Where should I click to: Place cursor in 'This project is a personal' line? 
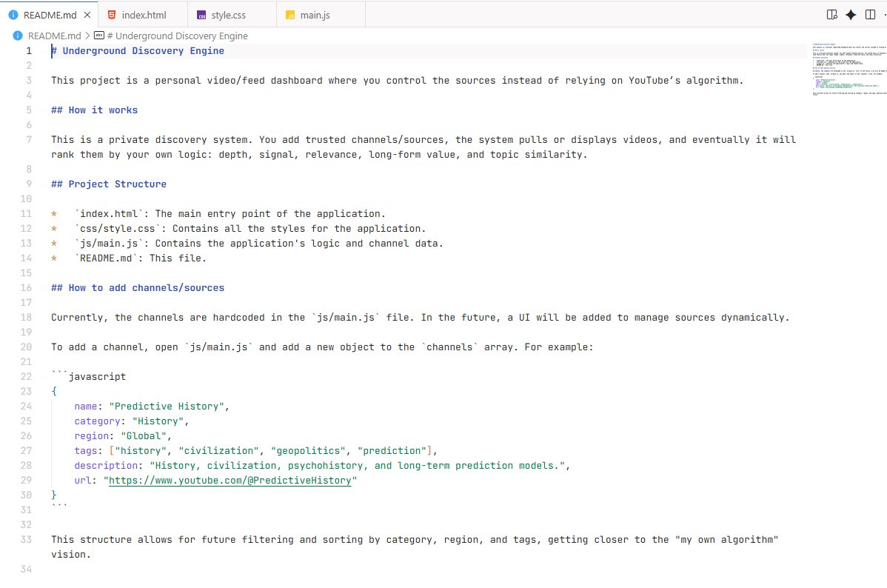pos(397,81)
